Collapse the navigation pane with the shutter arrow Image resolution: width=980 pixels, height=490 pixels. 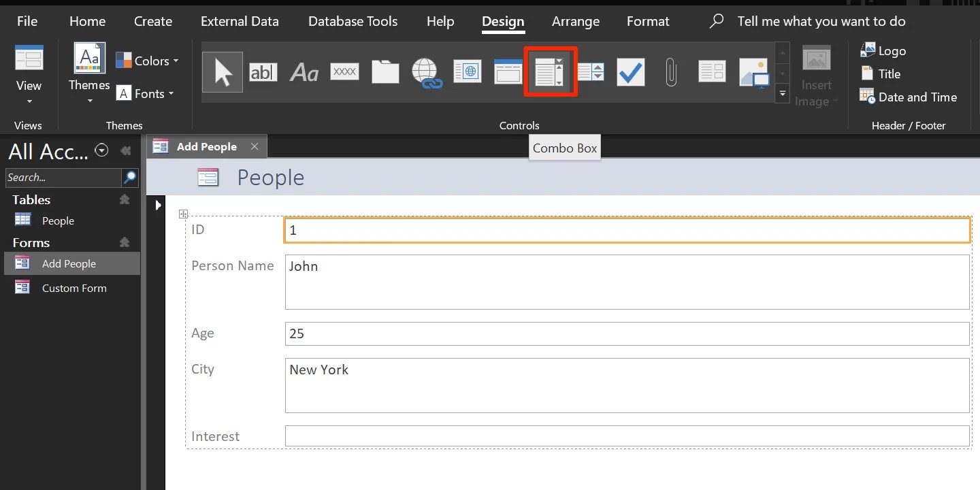(127, 150)
